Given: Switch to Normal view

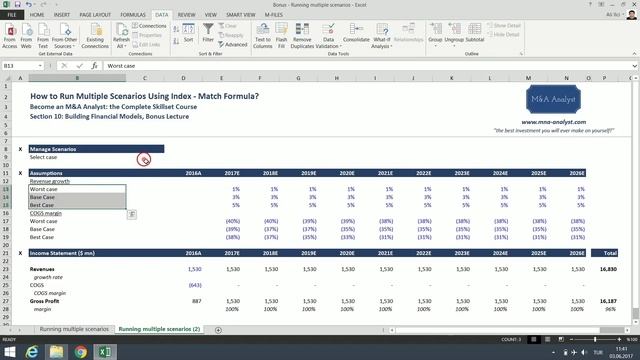Looking at the screenshot, I should (x=533, y=340).
